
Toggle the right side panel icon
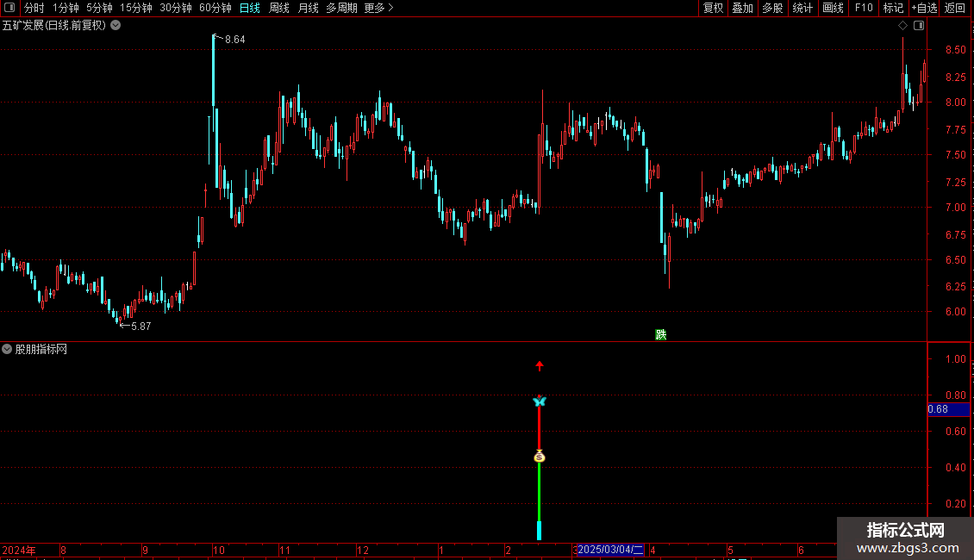919,26
